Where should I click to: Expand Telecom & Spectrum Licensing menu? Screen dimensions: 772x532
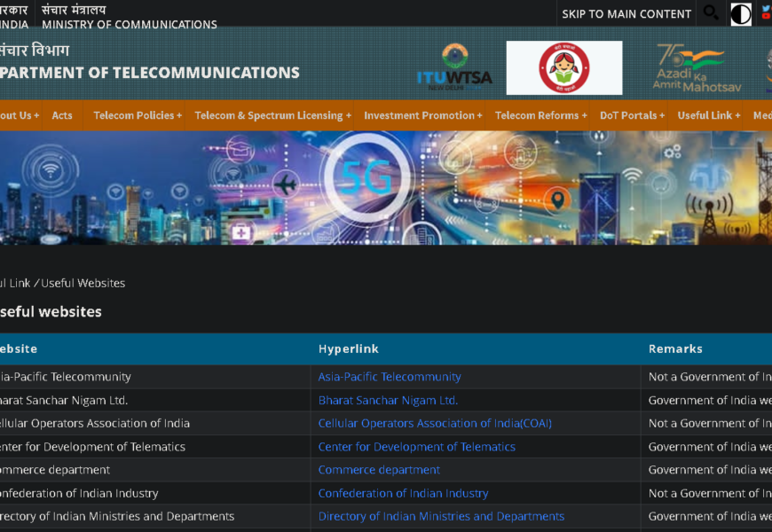(272, 115)
